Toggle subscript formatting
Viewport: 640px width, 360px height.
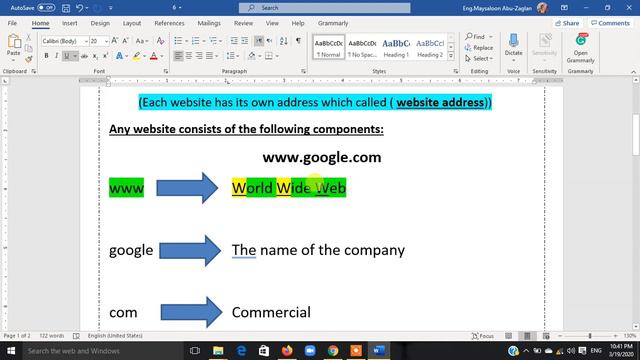click(95, 56)
